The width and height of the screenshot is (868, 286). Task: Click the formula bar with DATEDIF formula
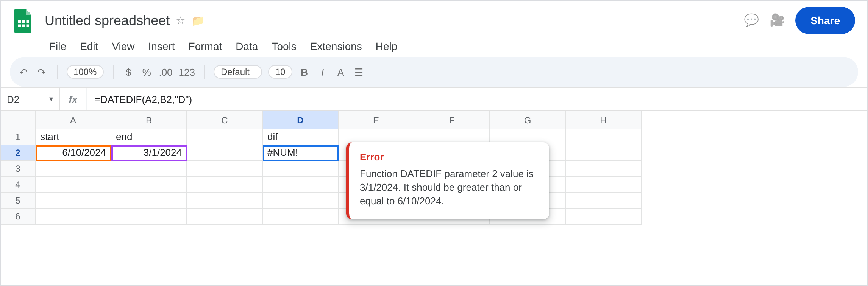pos(477,99)
